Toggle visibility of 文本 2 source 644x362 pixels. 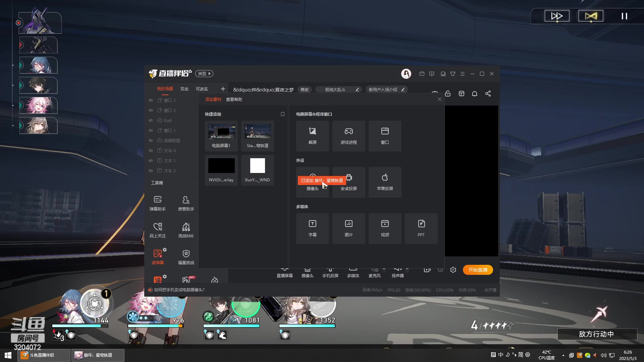point(151,171)
